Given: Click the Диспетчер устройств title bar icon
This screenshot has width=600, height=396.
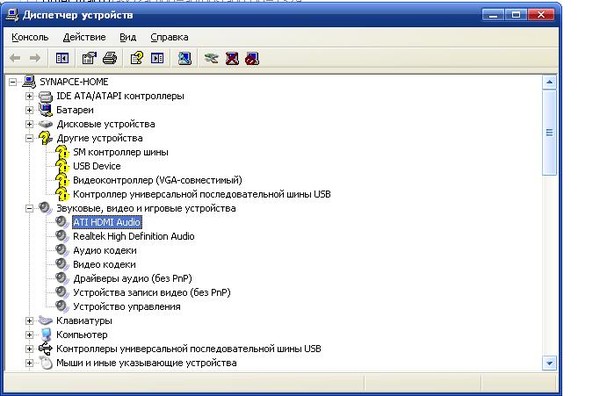Looking at the screenshot, I should [x=12, y=15].
